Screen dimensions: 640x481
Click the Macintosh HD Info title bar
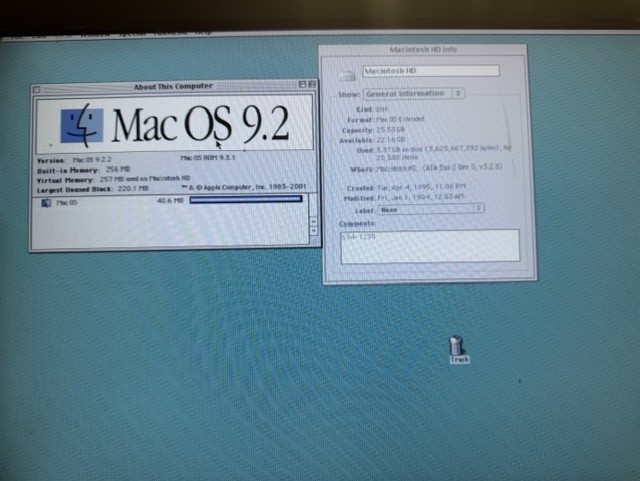pos(422,49)
